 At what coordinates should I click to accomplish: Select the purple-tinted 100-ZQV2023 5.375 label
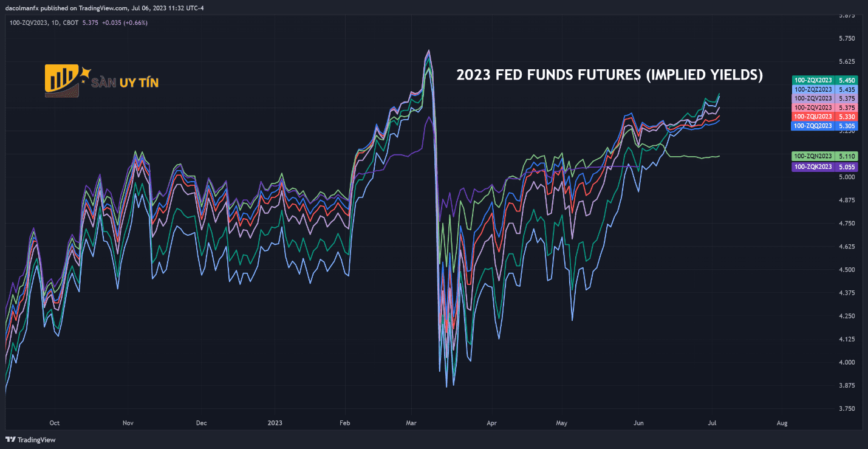824,98
